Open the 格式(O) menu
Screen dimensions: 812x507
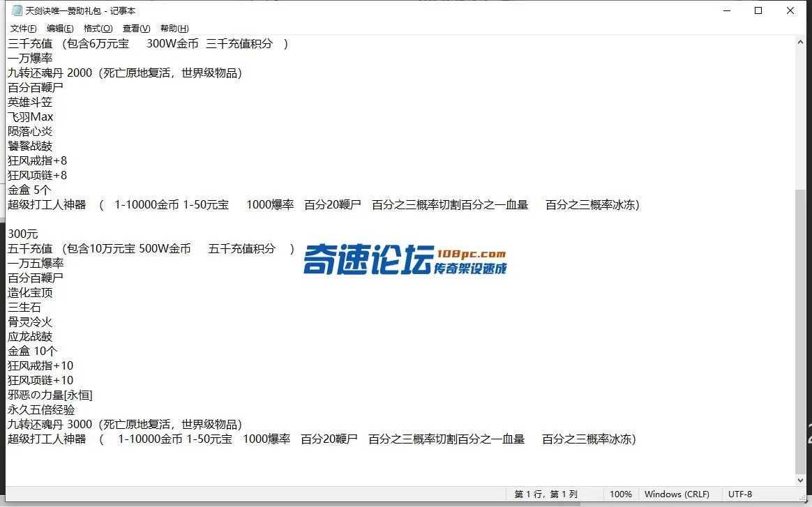(98, 29)
